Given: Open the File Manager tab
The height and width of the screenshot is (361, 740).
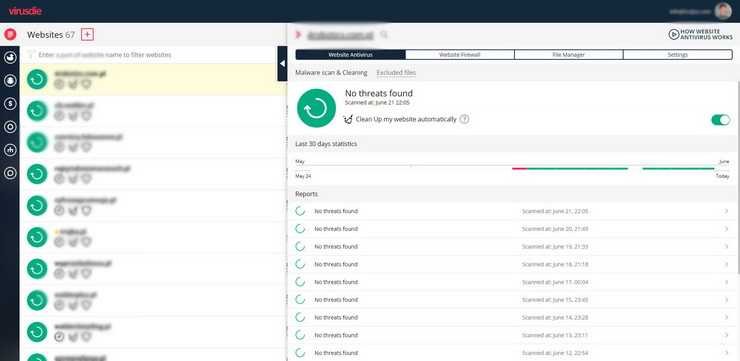Looking at the screenshot, I should pyautogui.click(x=569, y=55).
